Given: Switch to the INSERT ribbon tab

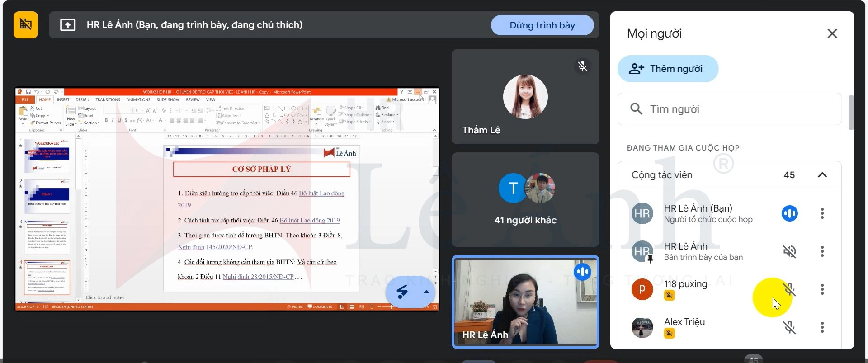Looking at the screenshot, I should pos(63,100).
